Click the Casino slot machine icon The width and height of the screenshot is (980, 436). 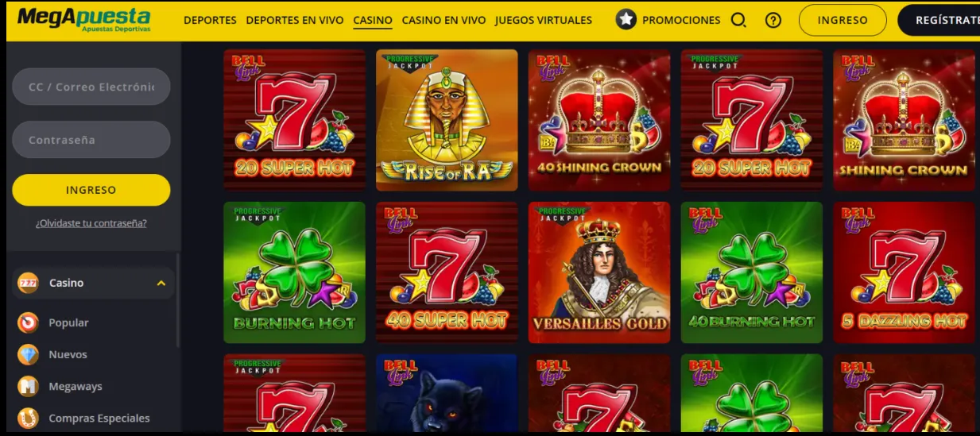click(28, 283)
